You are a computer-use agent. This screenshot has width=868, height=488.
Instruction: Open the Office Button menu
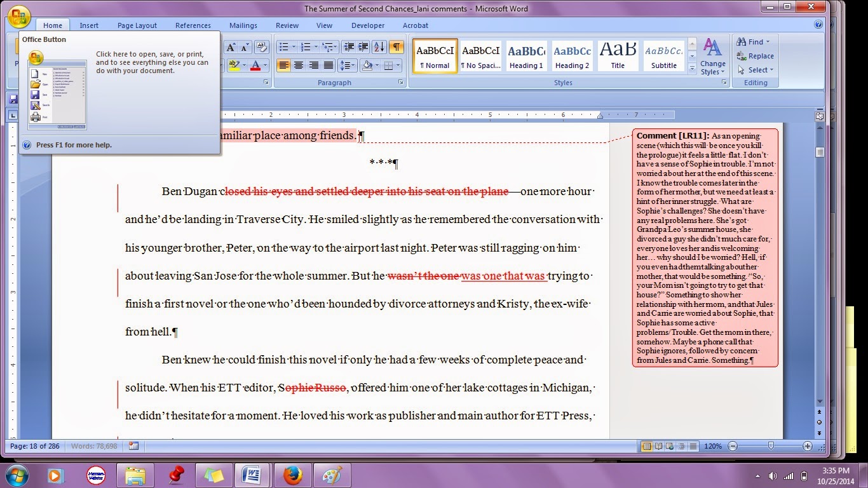(x=19, y=17)
